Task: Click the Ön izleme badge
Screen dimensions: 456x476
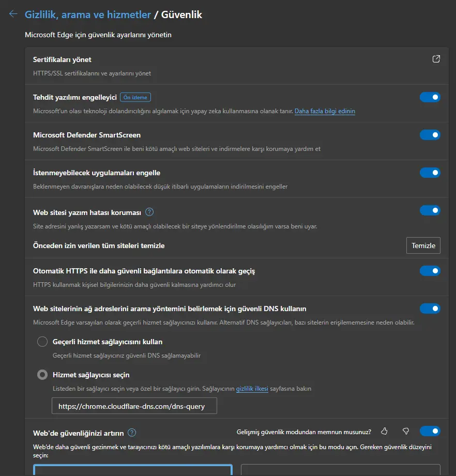Action: [135, 97]
